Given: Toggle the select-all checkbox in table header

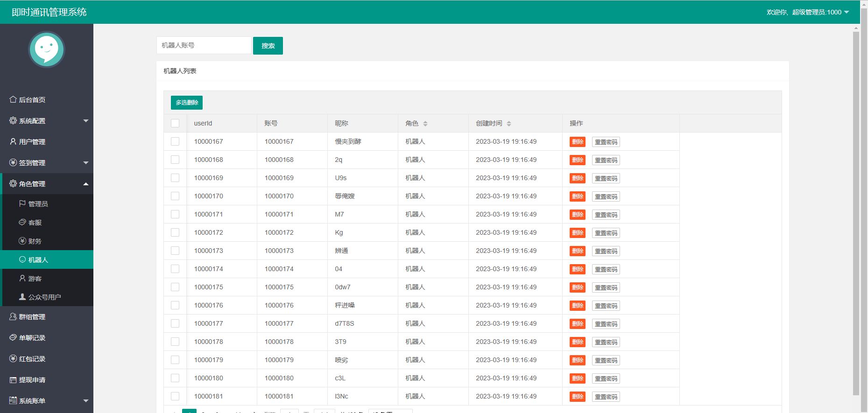Looking at the screenshot, I should coord(175,123).
